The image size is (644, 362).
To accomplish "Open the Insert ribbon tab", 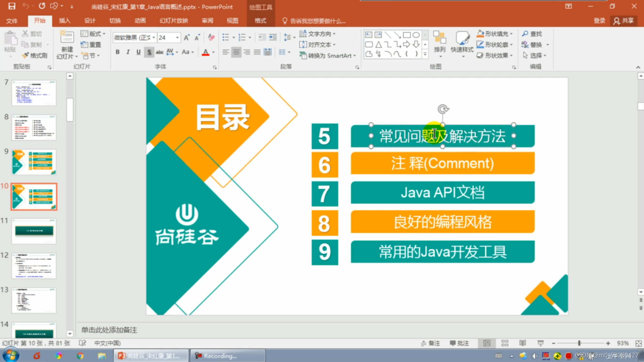I will 65,21.
